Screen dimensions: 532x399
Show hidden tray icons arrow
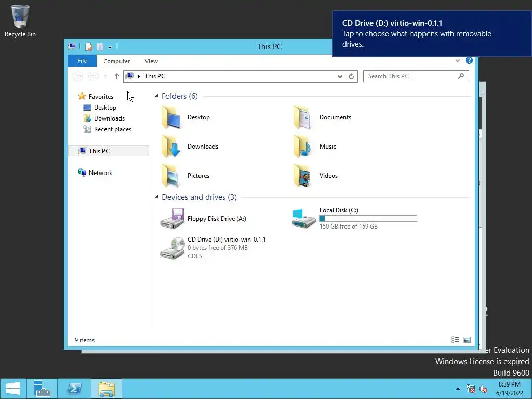[458, 389]
